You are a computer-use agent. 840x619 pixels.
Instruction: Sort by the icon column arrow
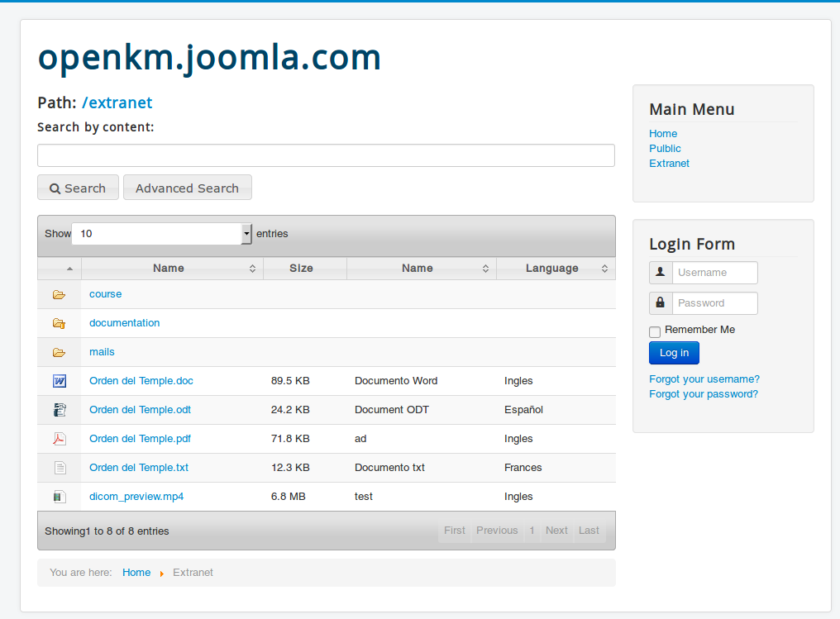[x=69, y=269]
